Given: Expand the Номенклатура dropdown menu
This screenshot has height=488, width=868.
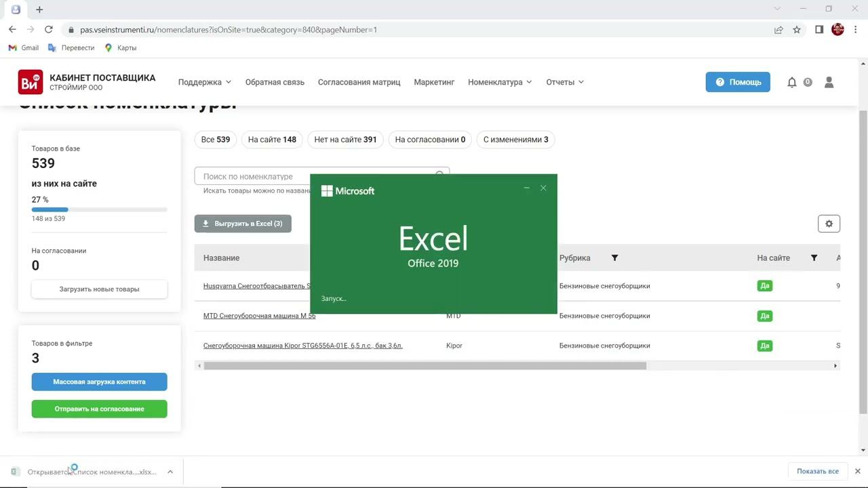Looking at the screenshot, I should click(500, 82).
